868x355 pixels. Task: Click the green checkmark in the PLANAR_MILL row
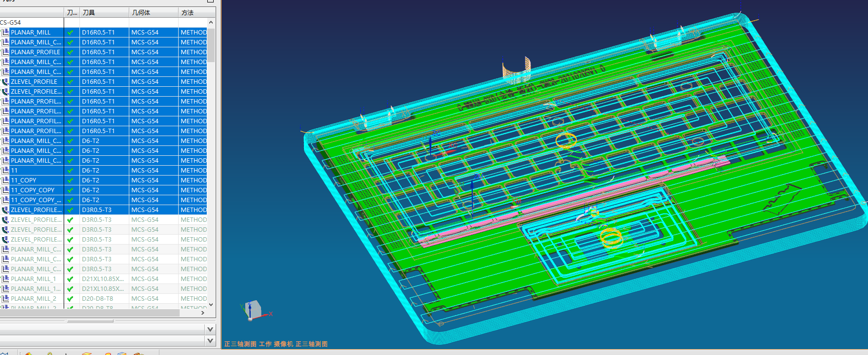(x=71, y=33)
